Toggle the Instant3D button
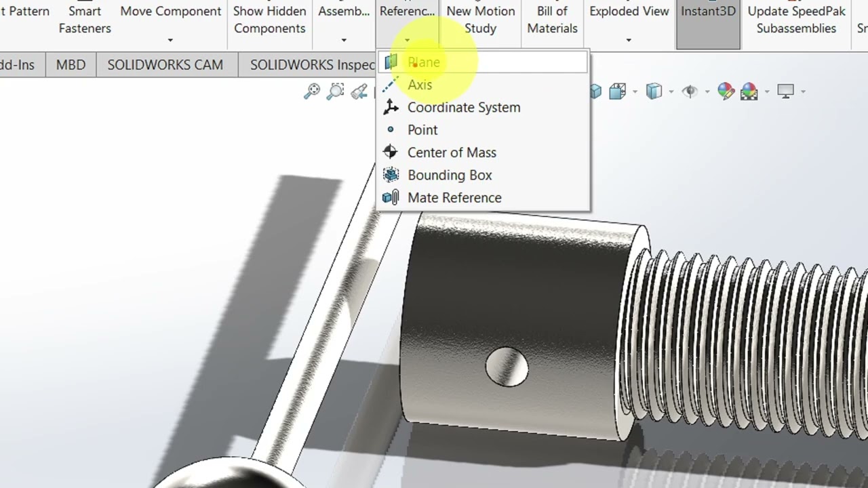868x488 pixels. pos(708,24)
